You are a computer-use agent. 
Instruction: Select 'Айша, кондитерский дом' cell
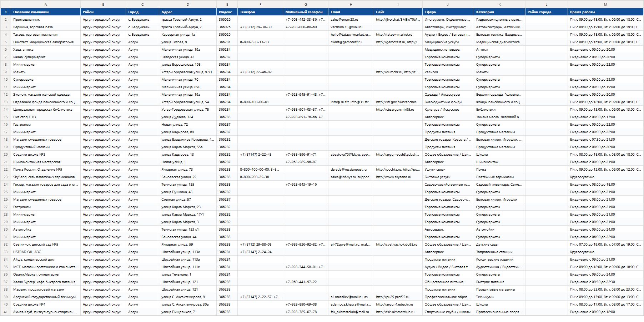46,259
